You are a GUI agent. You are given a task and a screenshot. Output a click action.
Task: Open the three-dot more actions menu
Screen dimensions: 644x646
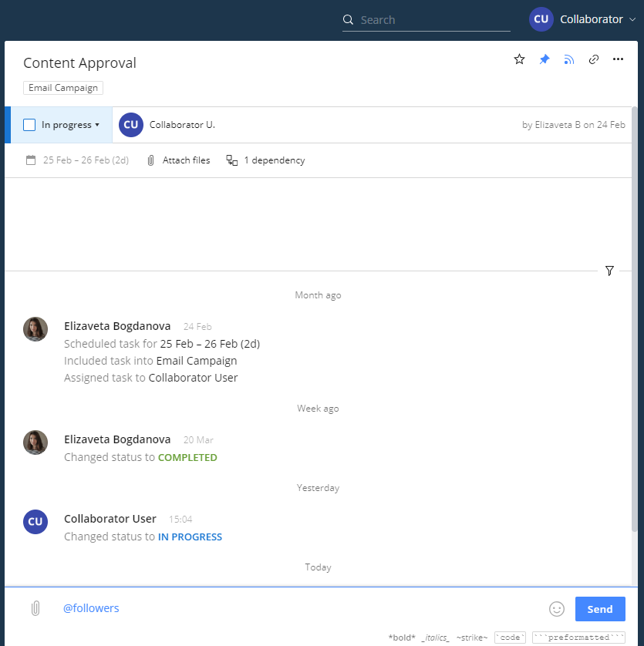618,59
